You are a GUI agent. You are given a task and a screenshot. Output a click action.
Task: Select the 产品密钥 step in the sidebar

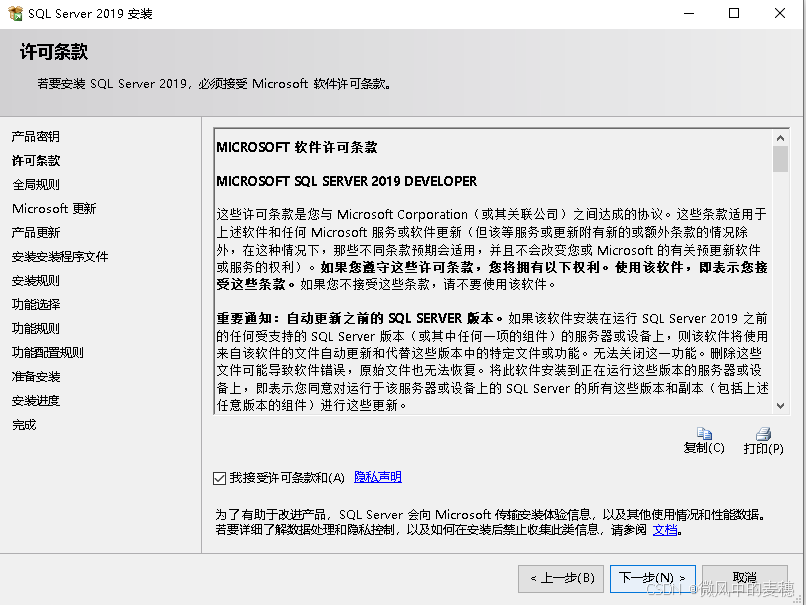[x=36, y=136]
